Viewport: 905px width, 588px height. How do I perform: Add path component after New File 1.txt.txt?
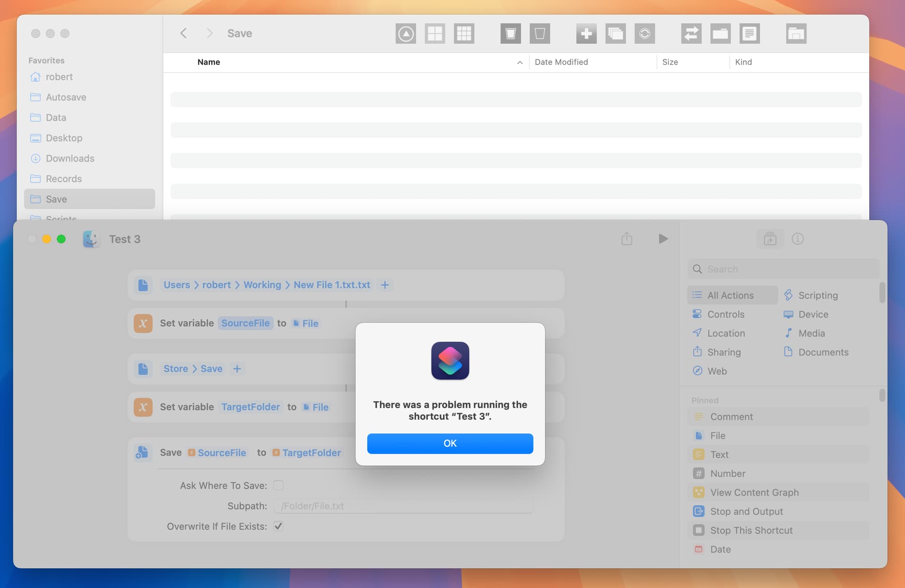[x=385, y=285]
